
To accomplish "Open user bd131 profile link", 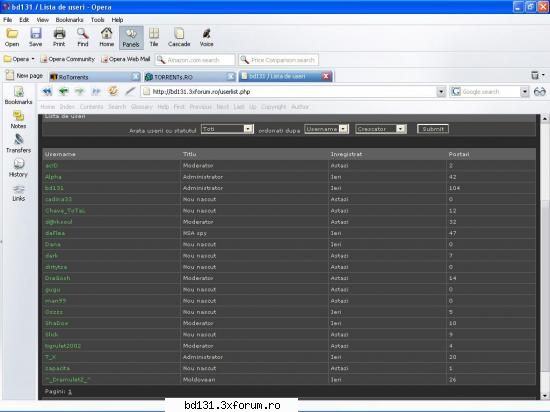I will (x=54, y=188).
